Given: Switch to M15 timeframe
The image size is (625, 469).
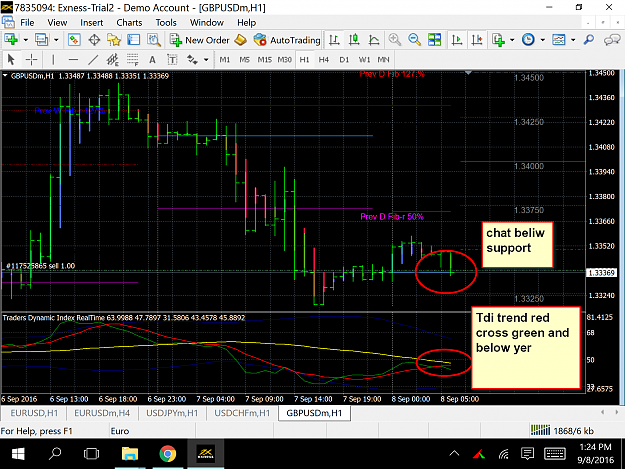Looking at the screenshot, I should tap(264, 60).
